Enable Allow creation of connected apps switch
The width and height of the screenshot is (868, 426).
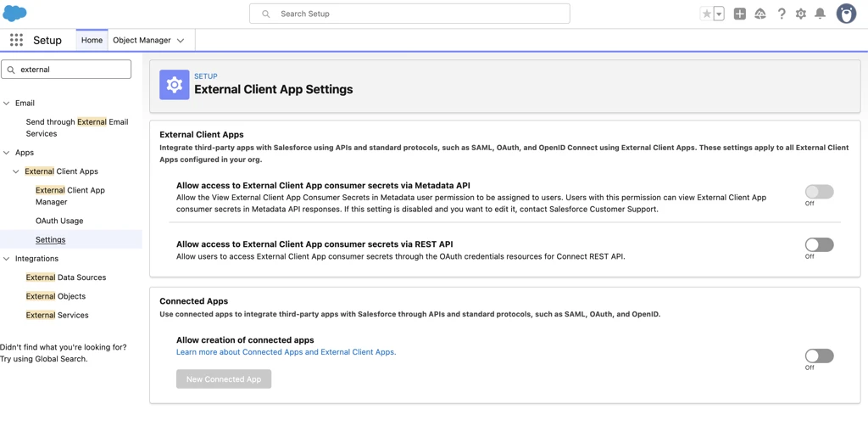(x=820, y=356)
